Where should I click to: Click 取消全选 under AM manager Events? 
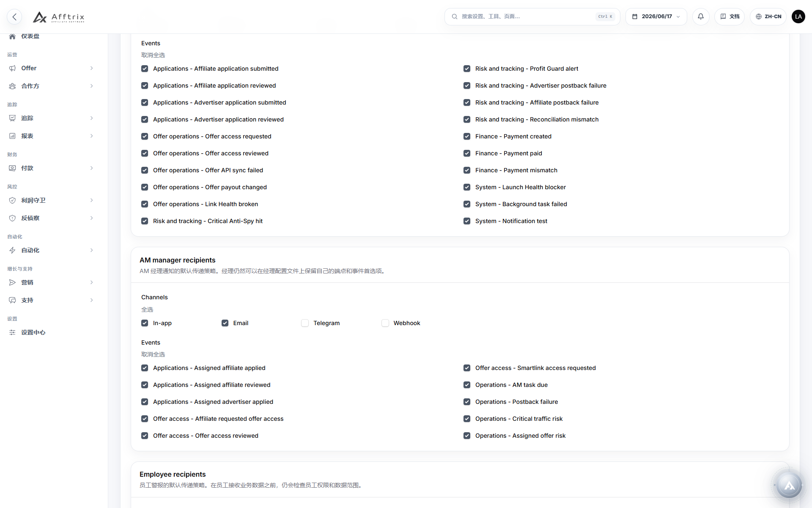153,354
